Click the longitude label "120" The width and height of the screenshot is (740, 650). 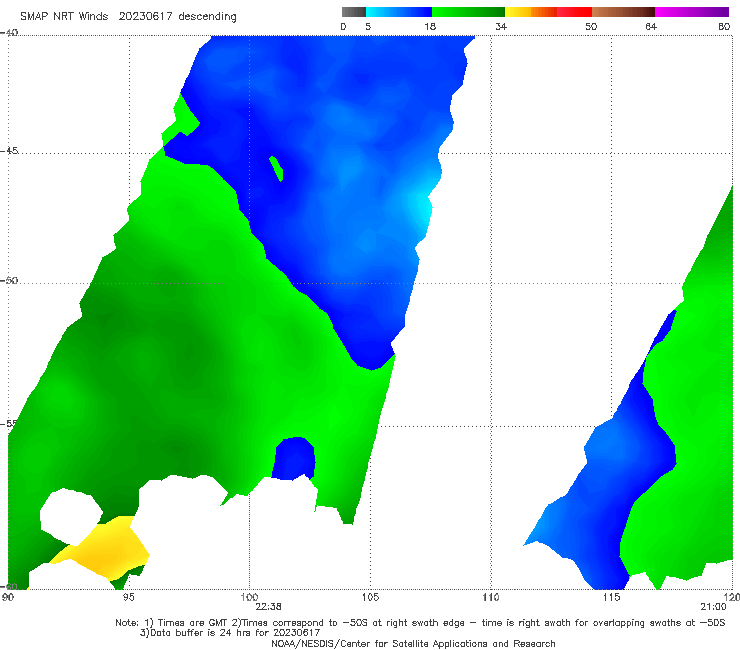click(732, 598)
